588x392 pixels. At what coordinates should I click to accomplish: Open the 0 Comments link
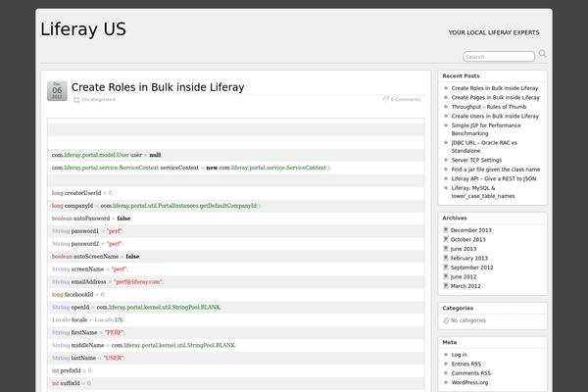click(x=406, y=99)
